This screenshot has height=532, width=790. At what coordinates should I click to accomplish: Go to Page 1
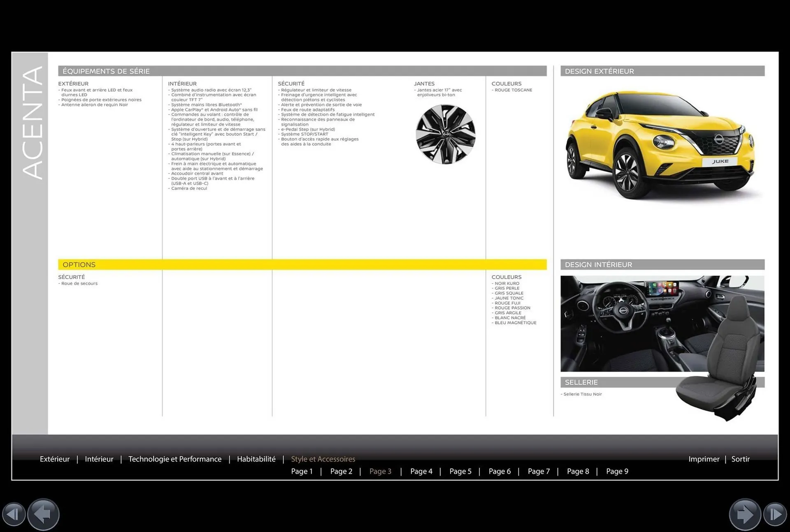(302, 471)
